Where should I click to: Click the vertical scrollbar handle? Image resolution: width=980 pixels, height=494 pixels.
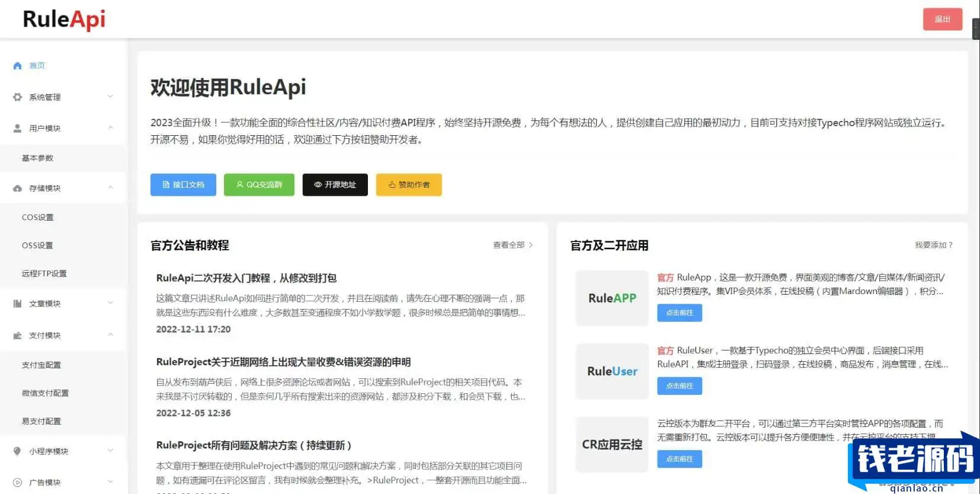click(x=976, y=30)
